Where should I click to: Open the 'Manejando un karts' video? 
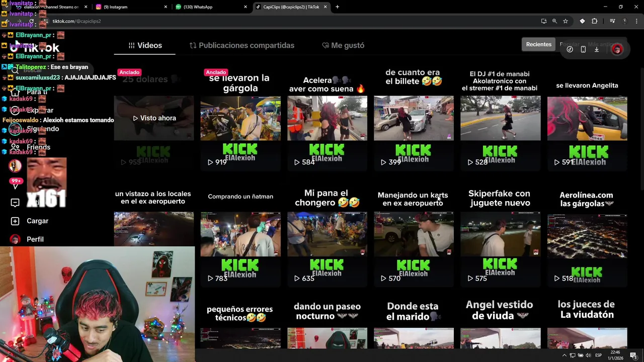pos(414,234)
